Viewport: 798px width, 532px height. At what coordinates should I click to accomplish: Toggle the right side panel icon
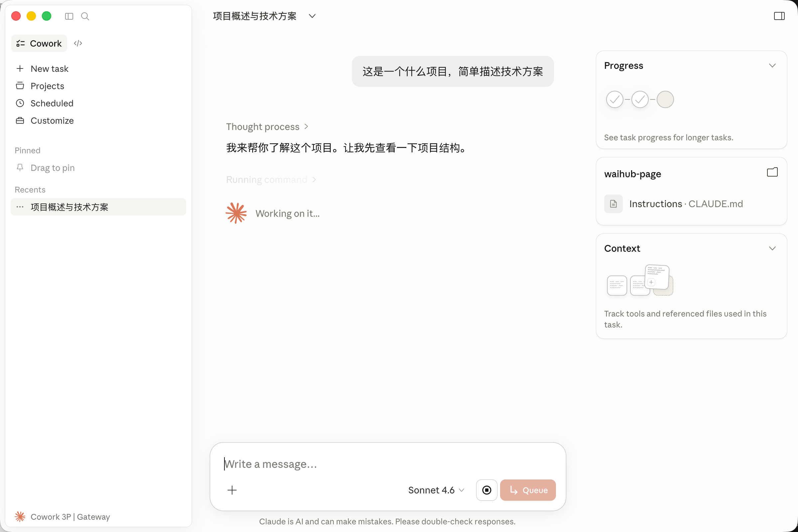pyautogui.click(x=779, y=16)
